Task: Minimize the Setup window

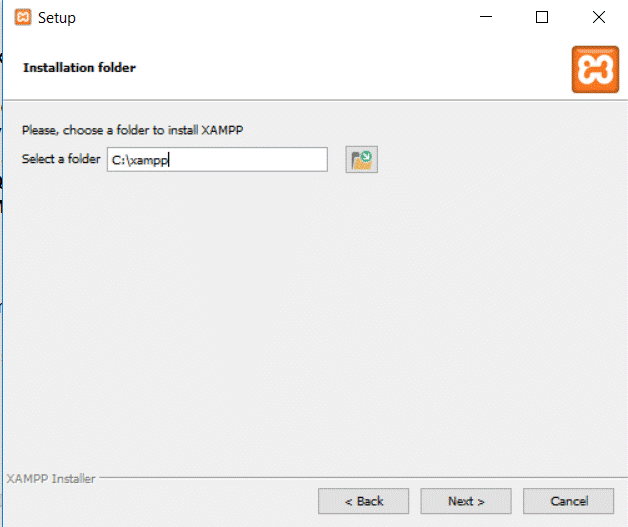Action: click(x=486, y=17)
